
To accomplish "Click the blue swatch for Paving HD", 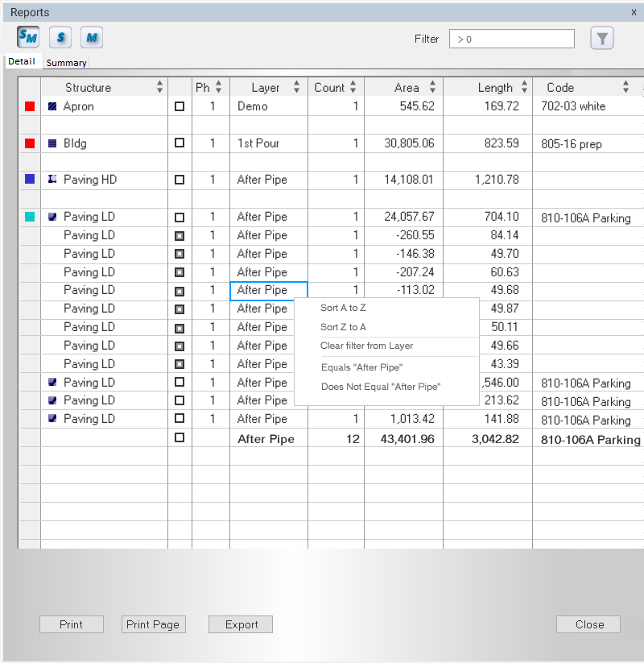I will 30,179.
